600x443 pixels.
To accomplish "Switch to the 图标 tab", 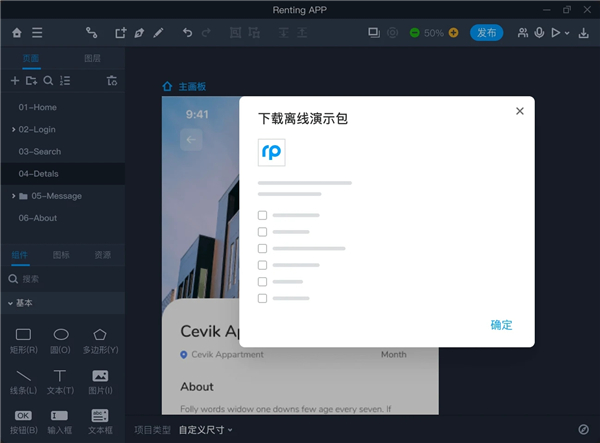I will (x=61, y=255).
